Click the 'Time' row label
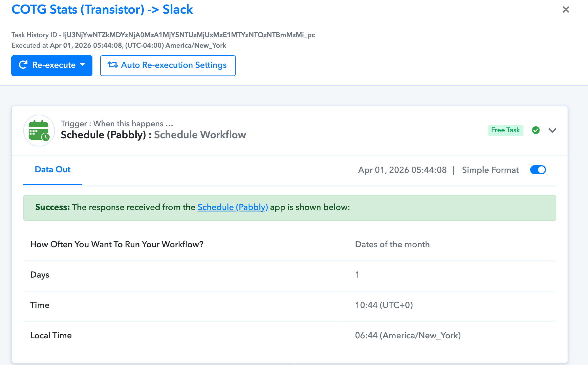The image size is (588, 365). 40,305
